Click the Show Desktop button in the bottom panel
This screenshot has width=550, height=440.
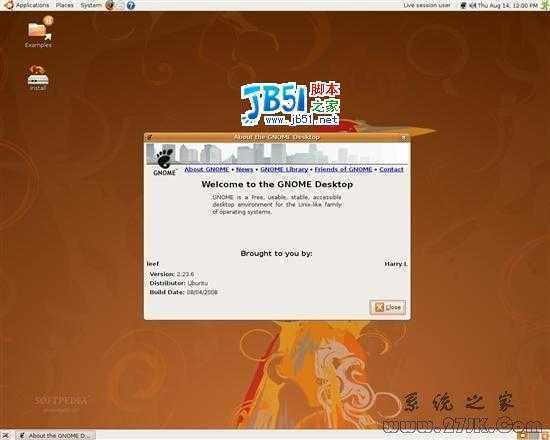point(6,435)
